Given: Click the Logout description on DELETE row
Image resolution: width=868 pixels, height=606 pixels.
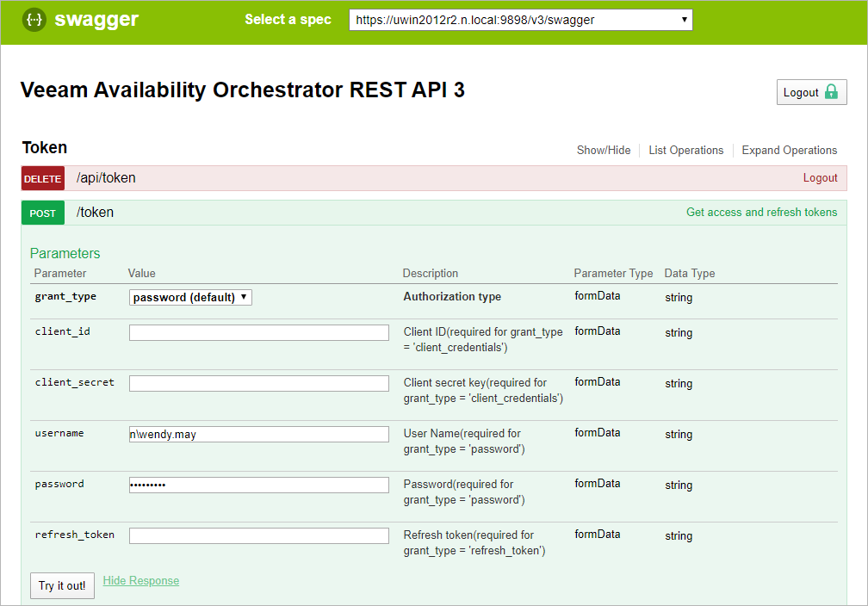Looking at the screenshot, I should coord(820,177).
